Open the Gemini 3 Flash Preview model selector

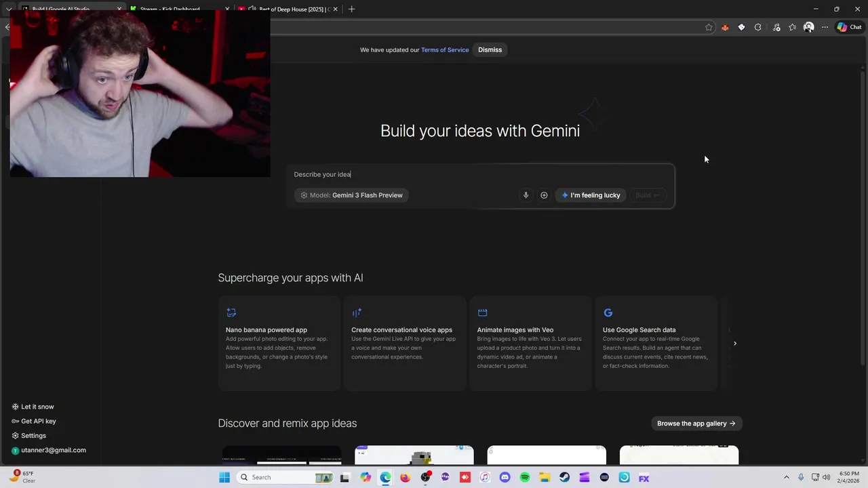[x=351, y=195]
